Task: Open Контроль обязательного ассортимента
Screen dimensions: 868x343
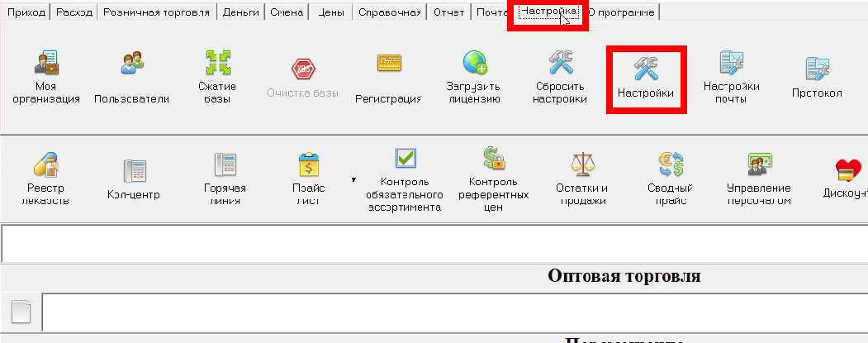Action: [x=405, y=180]
